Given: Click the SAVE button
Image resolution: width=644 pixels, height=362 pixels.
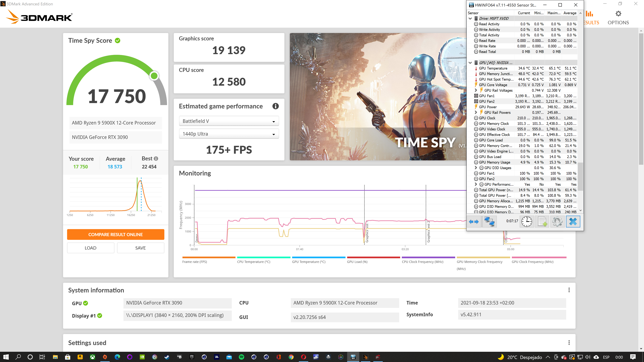Looking at the screenshot, I should 141,248.
